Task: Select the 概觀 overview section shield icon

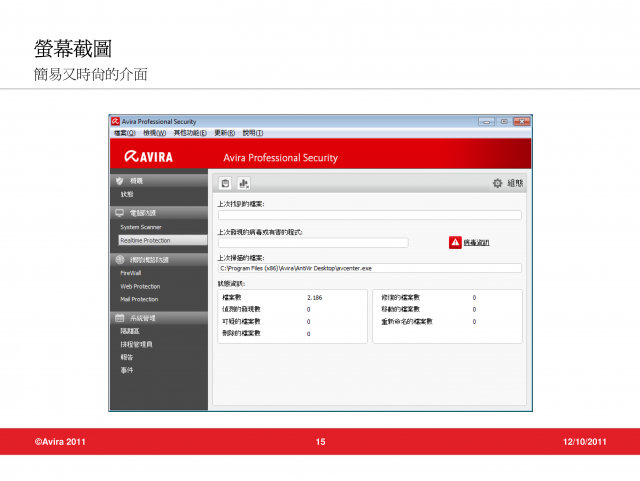Action: click(x=120, y=180)
